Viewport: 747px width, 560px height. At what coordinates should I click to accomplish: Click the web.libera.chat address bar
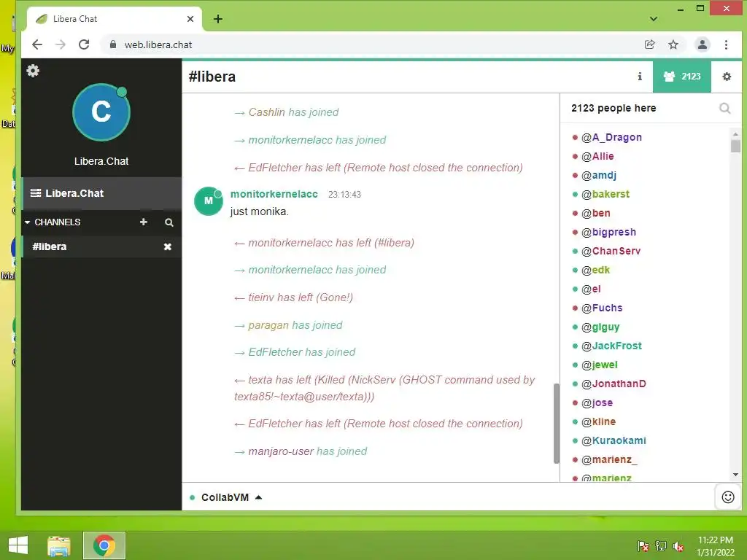pyautogui.click(x=371, y=44)
